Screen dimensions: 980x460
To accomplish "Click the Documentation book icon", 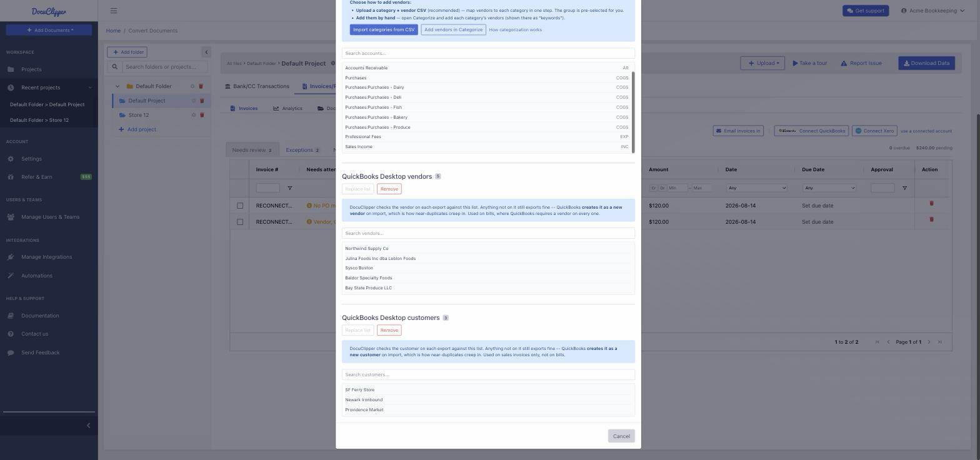I will (x=11, y=316).
